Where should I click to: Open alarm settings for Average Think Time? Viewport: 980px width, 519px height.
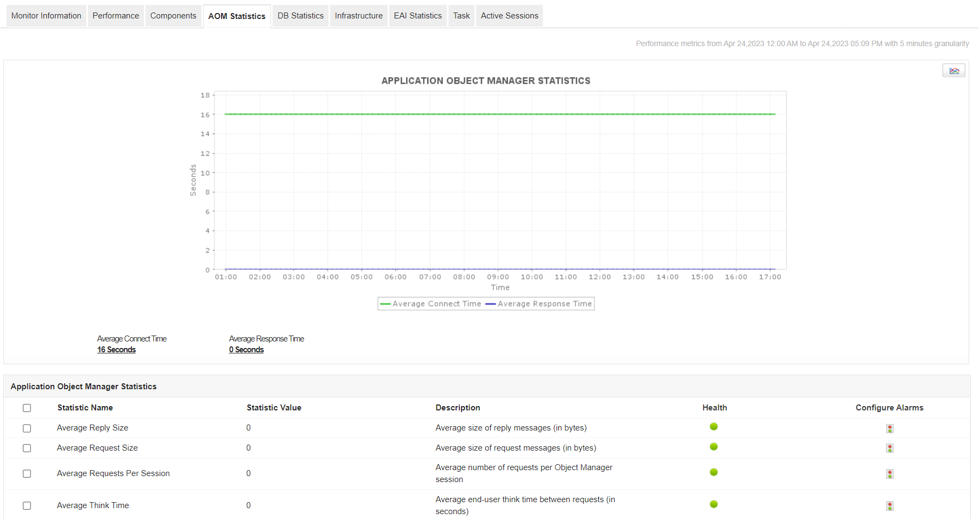(889, 506)
